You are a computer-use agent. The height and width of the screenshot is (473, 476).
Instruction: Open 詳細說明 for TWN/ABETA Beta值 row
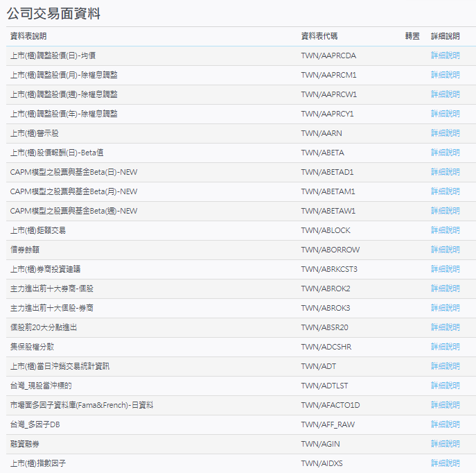point(445,153)
